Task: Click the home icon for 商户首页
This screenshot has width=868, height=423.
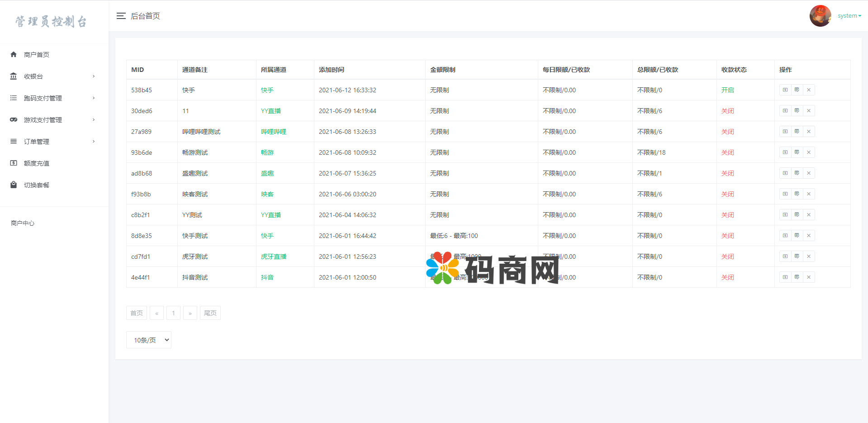Action: click(x=14, y=55)
